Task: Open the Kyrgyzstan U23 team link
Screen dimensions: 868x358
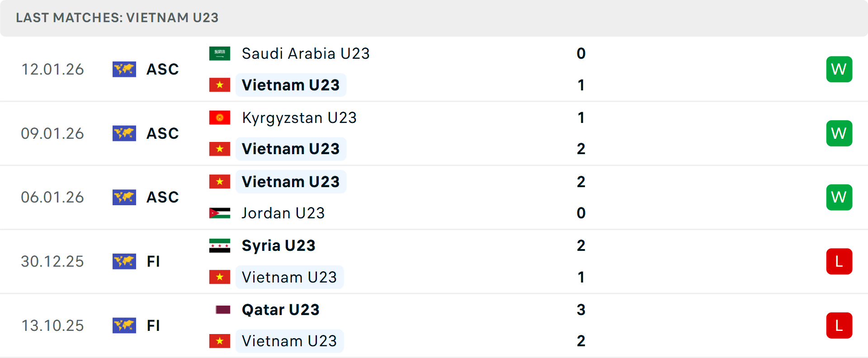Action: [x=299, y=118]
